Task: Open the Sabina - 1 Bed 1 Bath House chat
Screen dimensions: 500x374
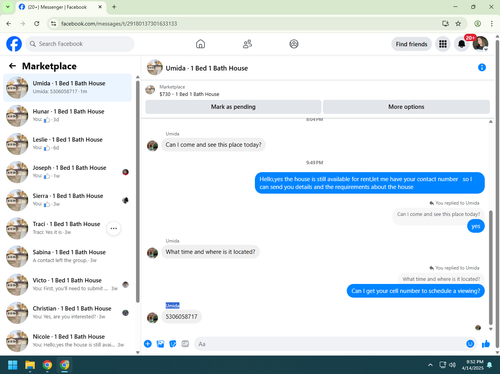Action: (x=67, y=256)
